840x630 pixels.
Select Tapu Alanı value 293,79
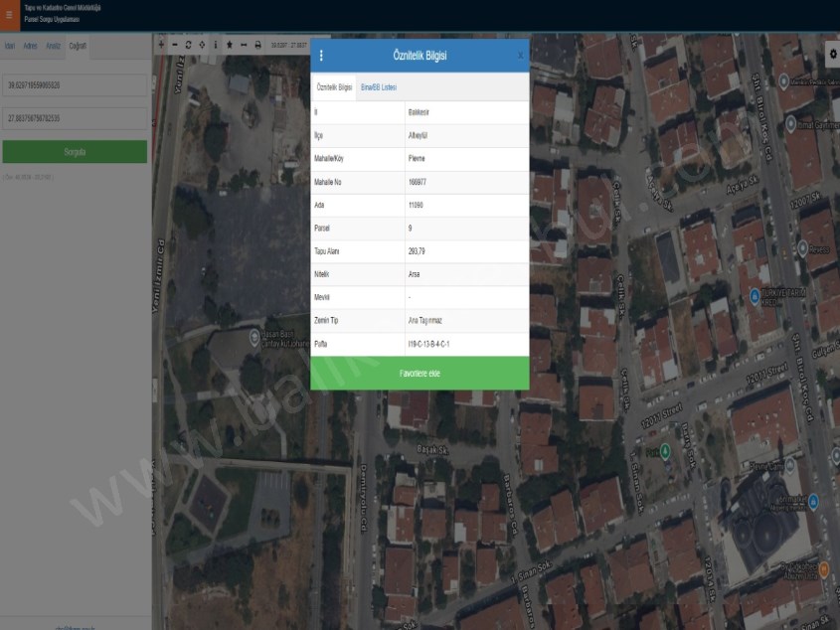coord(417,251)
